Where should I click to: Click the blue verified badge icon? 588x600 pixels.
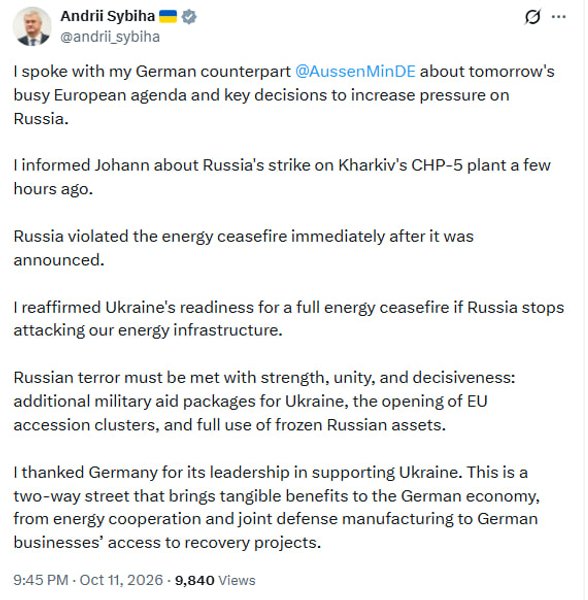[189, 16]
